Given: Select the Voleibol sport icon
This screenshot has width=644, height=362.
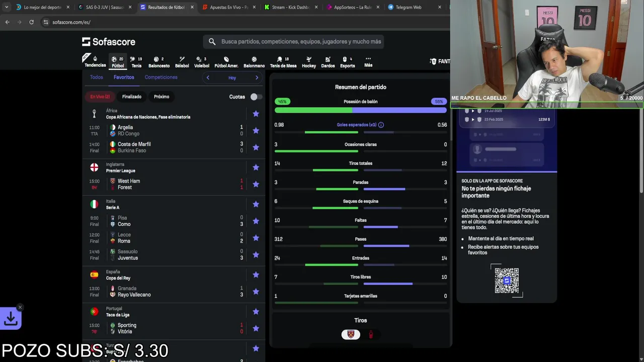Looking at the screenshot, I should (201, 61).
